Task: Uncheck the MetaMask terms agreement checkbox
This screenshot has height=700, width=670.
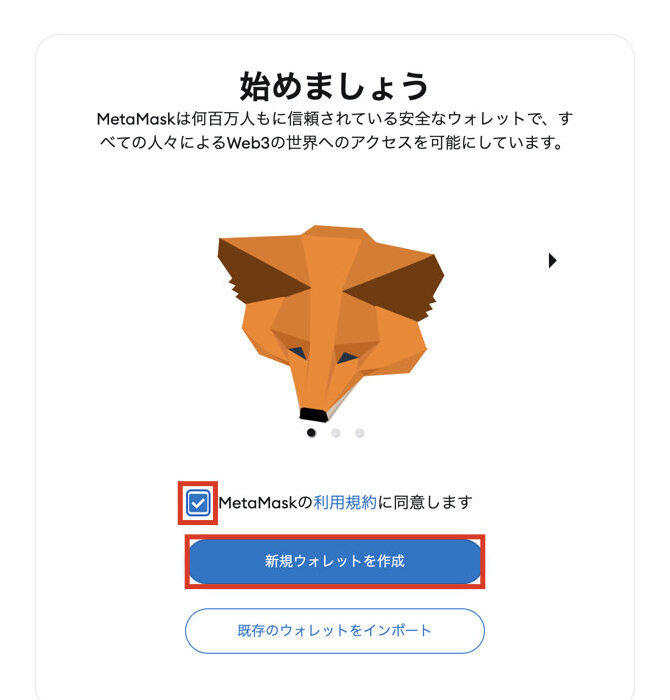Action: click(198, 503)
